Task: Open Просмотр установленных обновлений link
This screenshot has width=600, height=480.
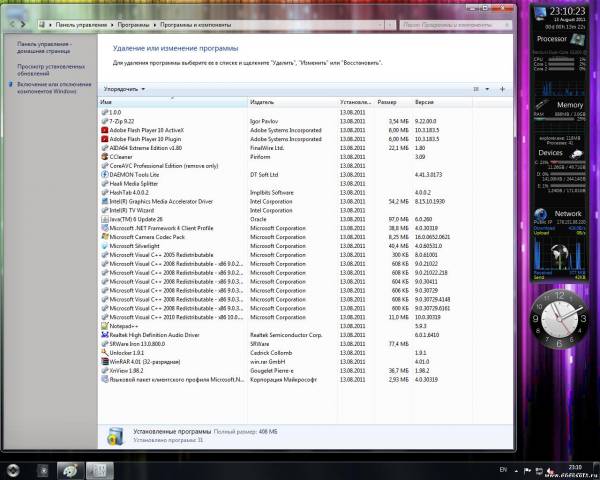Action: pos(51,70)
